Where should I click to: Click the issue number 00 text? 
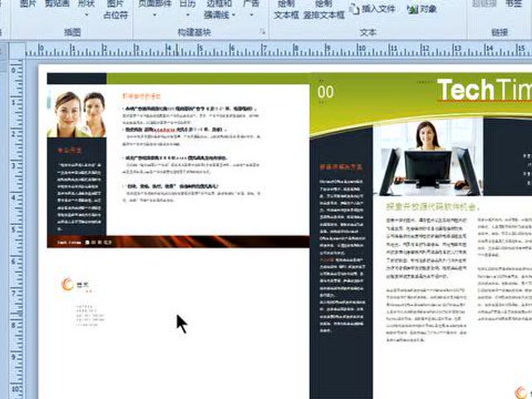coord(326,92)
